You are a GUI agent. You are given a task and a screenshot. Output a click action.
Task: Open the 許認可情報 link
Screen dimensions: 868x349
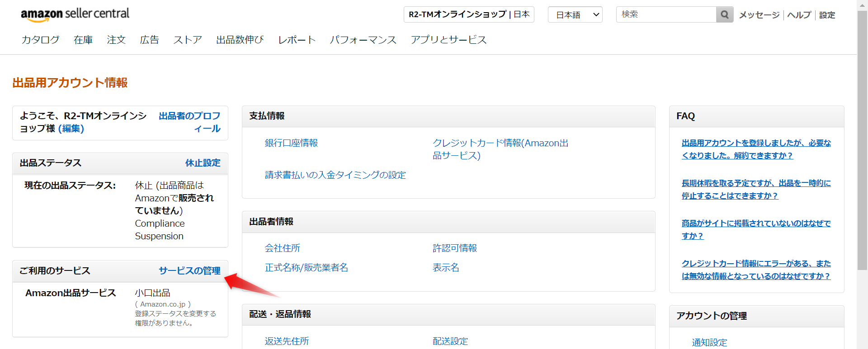(x=454, y=248)
